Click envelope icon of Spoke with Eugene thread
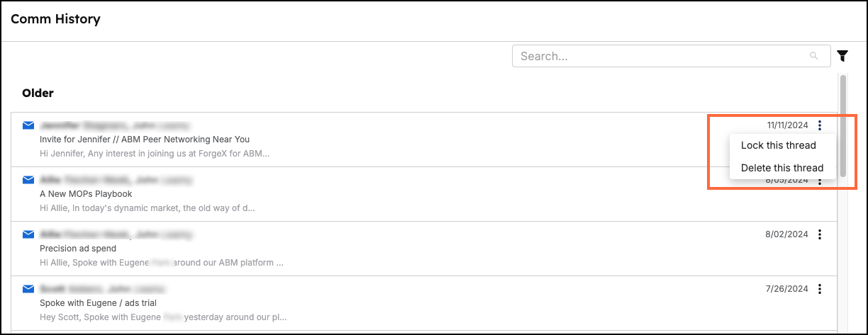868x335 pixels. point(28,289)
